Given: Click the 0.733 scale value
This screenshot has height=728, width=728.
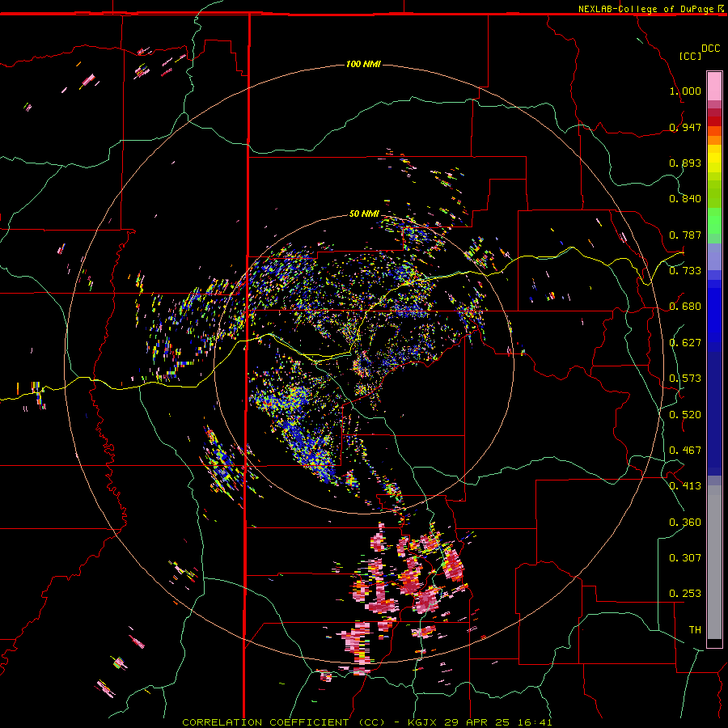Looking at the screenshot, I should click(685, 271).
